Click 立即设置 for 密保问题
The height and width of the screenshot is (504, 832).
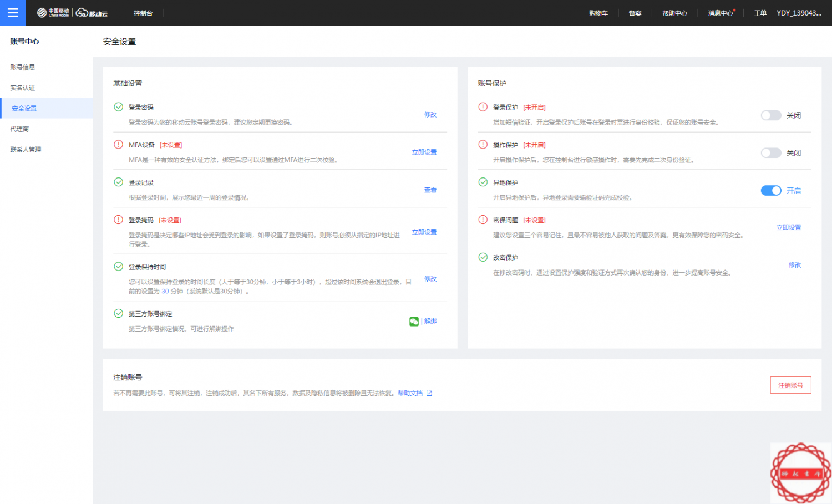pyautogui.click(x=789, y=228)
